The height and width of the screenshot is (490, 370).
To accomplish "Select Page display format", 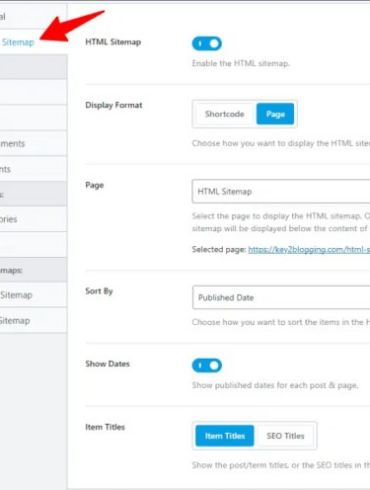I will pyautogui.click(x=275, y=114).
